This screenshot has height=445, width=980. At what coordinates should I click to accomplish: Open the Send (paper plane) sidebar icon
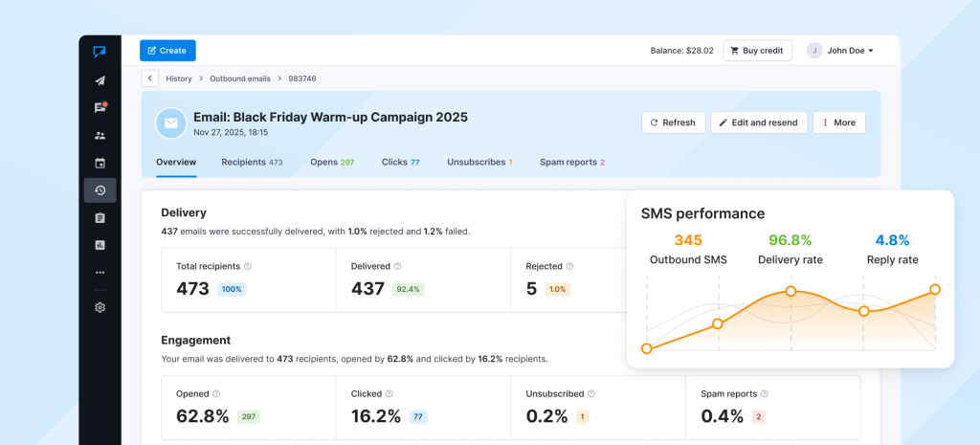click(x=100, y=80)
